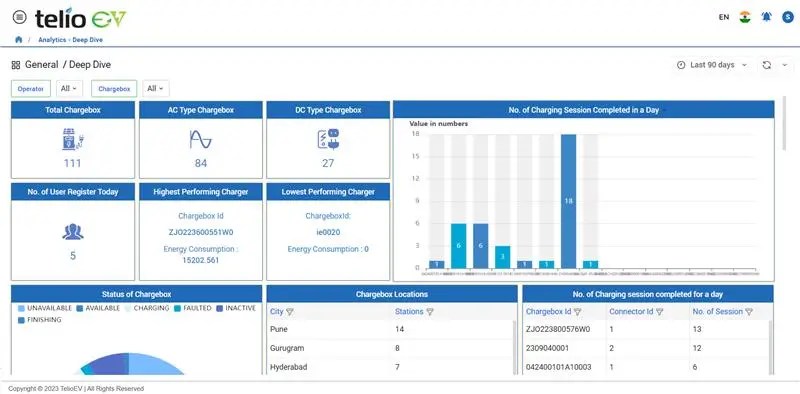Open the General folder link
This screenshot has height=394, width=800.
(x=41, y=65)
